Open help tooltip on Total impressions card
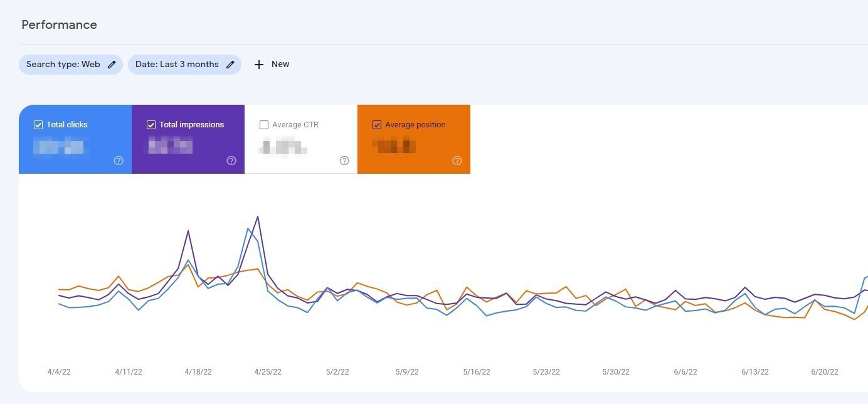The image size is (868, 404). [x=231, y=161]
